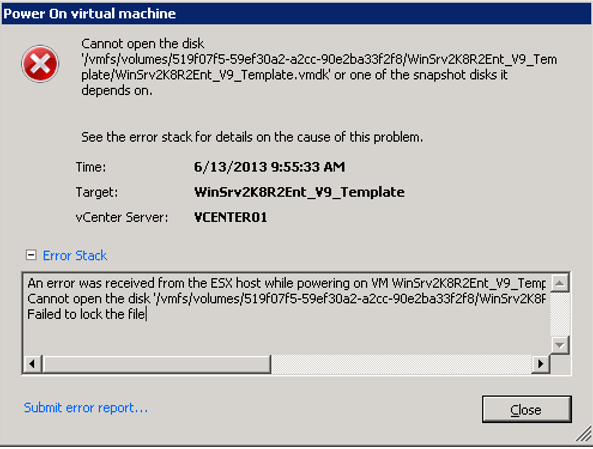
Task: Click the WinSrv2K8R2Ent_V9_Template target value
Action: pos(299,192)
